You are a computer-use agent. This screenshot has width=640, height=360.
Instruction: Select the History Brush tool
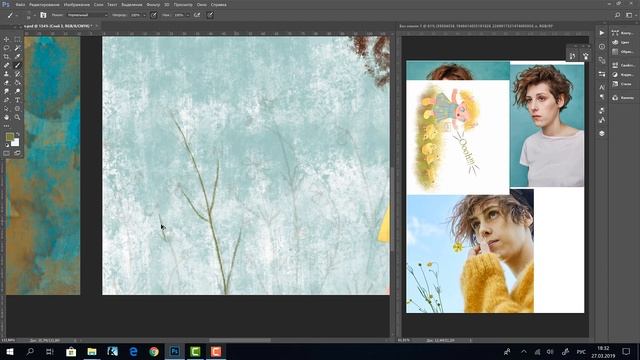tap(17, 74)
